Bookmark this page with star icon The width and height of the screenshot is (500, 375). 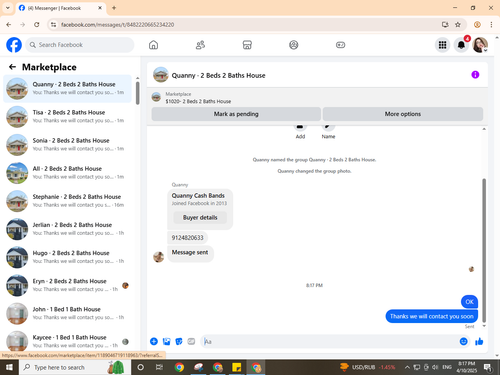tap(458, 24)
